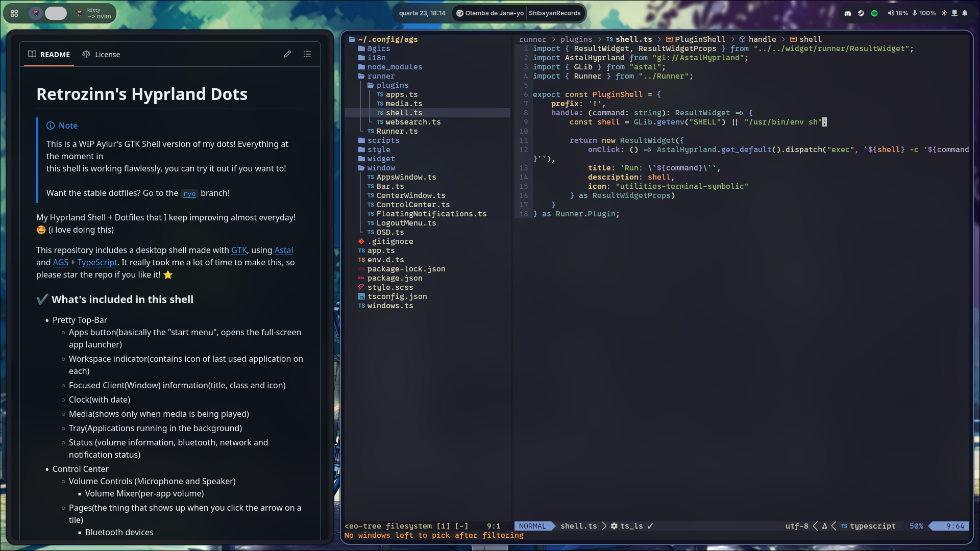
Task: Expand the style folder
Action: (374, 149)
